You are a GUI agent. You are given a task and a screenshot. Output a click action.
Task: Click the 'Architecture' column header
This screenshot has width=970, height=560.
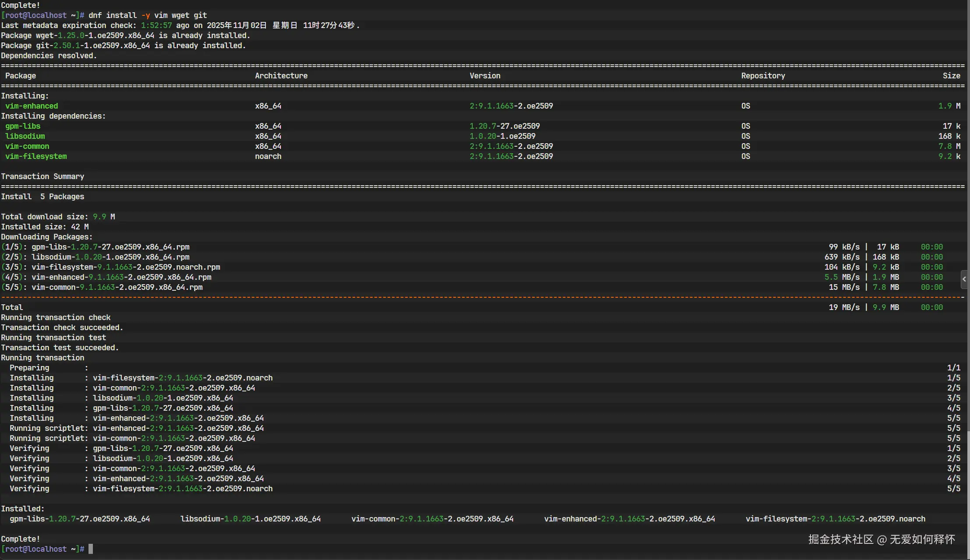[x=281, y=76]
